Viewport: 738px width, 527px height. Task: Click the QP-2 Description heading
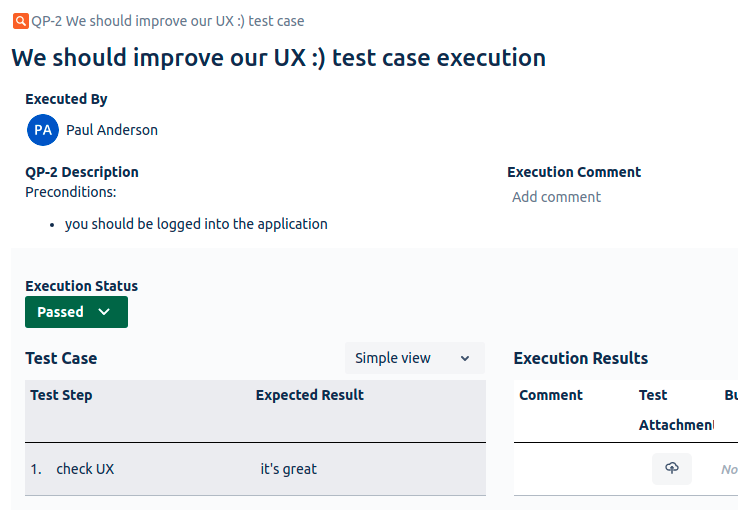click(82, 172)
